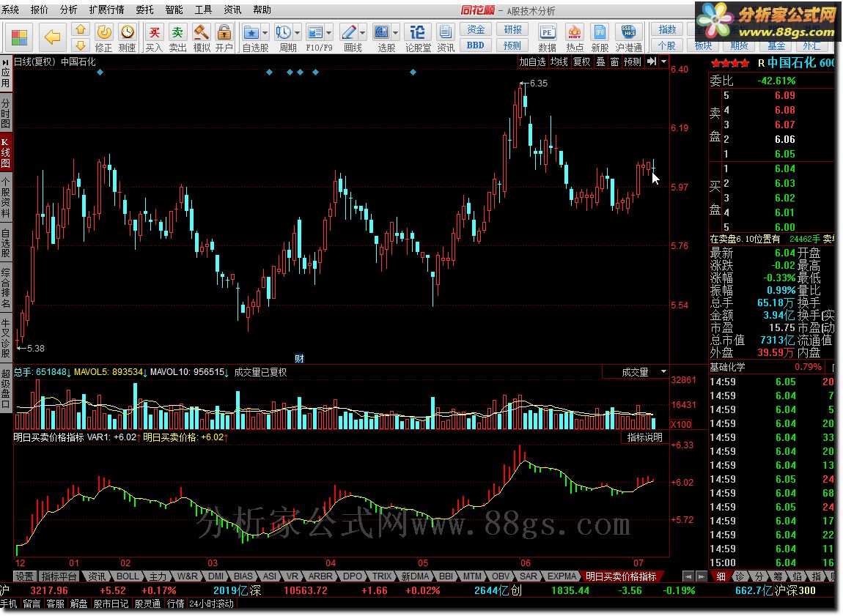Expand the 画线 dropdown arrow

362,33
